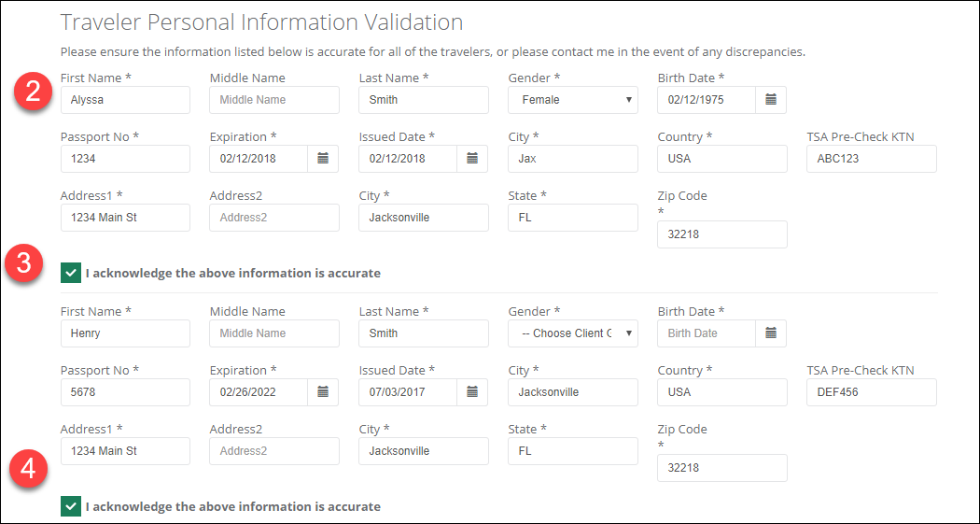Toggle second traveler's accuracy acknowledgment checkbox
This screenshot has width=980, height=524.
71,506
